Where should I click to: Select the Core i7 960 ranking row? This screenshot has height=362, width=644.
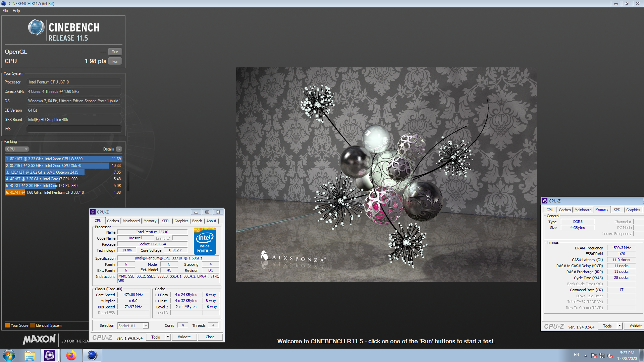[63, 179]
